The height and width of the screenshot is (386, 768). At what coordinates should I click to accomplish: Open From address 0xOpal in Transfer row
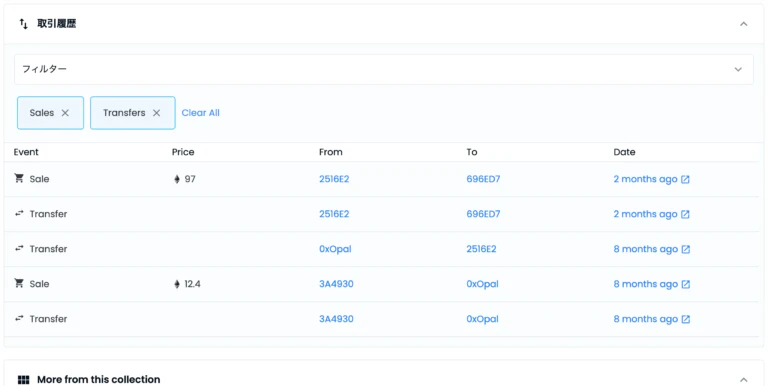[x=335, y=249]
